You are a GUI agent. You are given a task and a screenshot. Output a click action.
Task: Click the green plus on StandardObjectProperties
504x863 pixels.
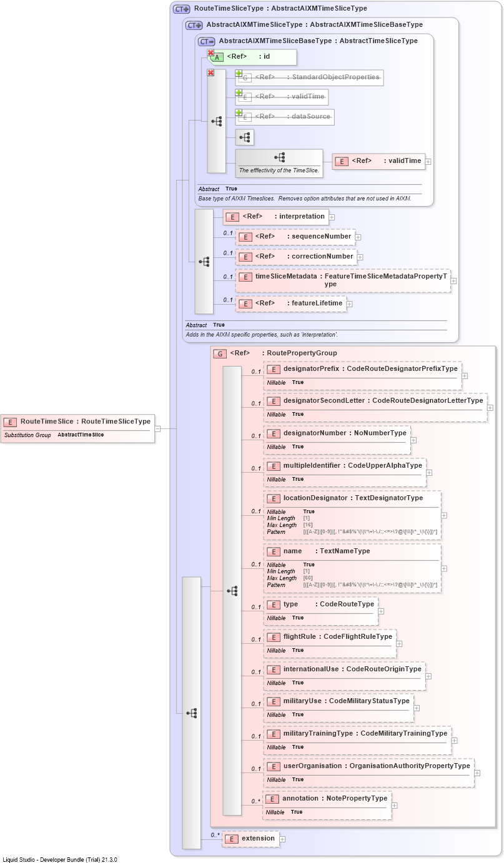pyautogui.click(x=239, y=74)
